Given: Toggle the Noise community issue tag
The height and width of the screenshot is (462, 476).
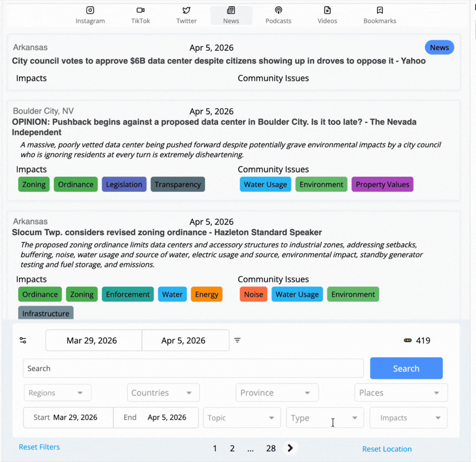Looking at the screenshot, I should (x=253, y=295).
